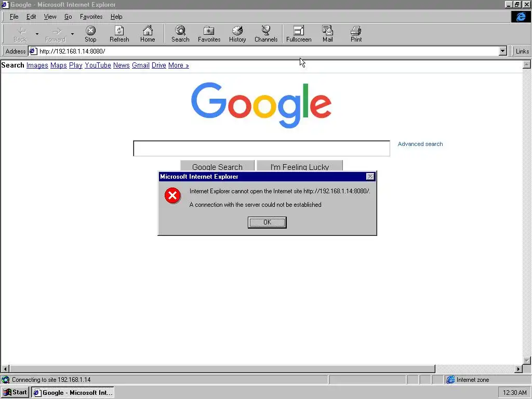The width and height of the screenshot is (532, 399).
Task: Click the scroll right arrow
Action: coord(518,369)
